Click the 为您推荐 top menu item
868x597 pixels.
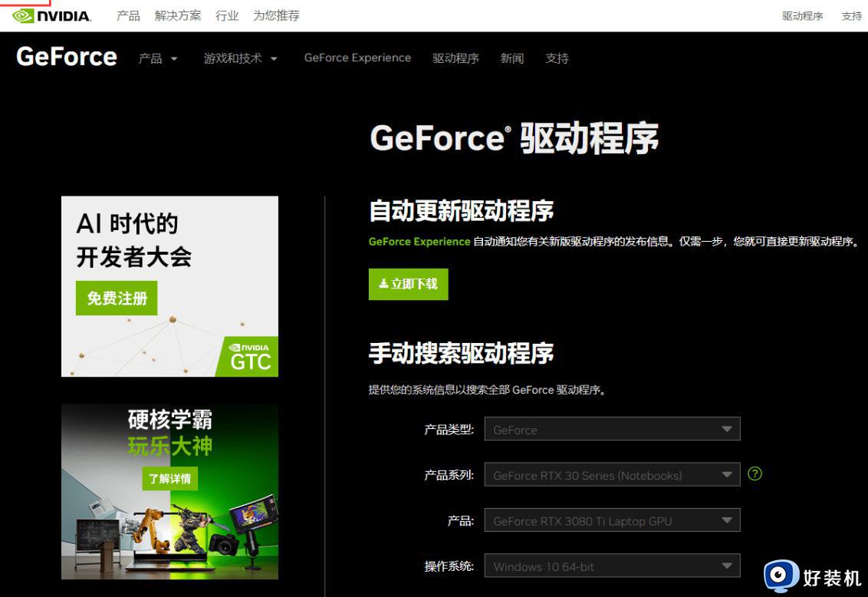276,15
